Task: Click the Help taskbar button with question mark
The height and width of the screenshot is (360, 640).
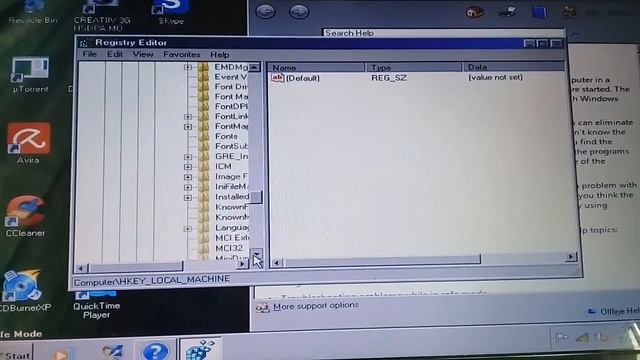Action: click(x=156, y=350)
